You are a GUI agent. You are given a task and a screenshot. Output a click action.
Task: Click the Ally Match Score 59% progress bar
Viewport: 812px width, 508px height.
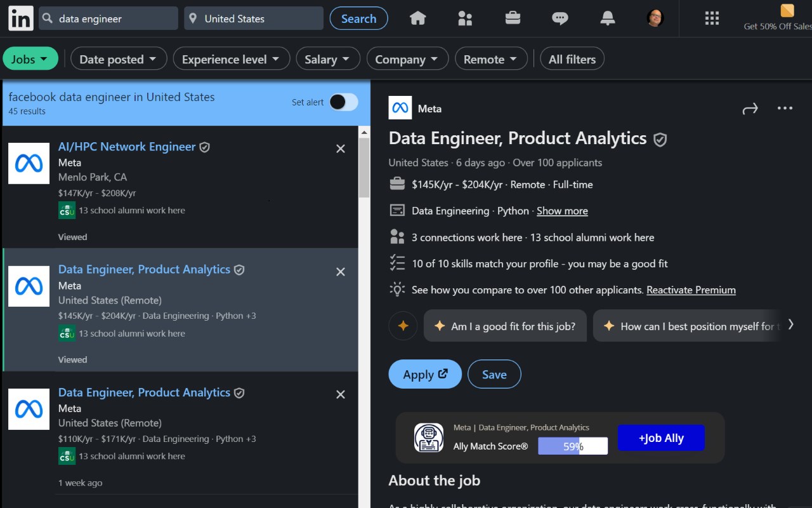click(573, 446)
